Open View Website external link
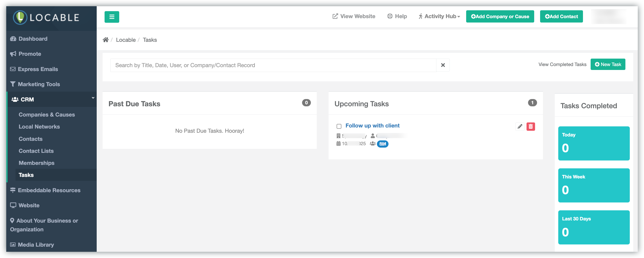Viewport: 644px width, 258px height. point(354,16)
